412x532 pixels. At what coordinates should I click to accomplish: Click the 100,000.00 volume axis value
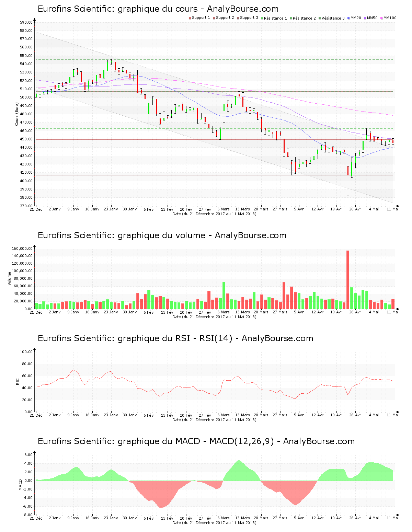click(22, 271)
